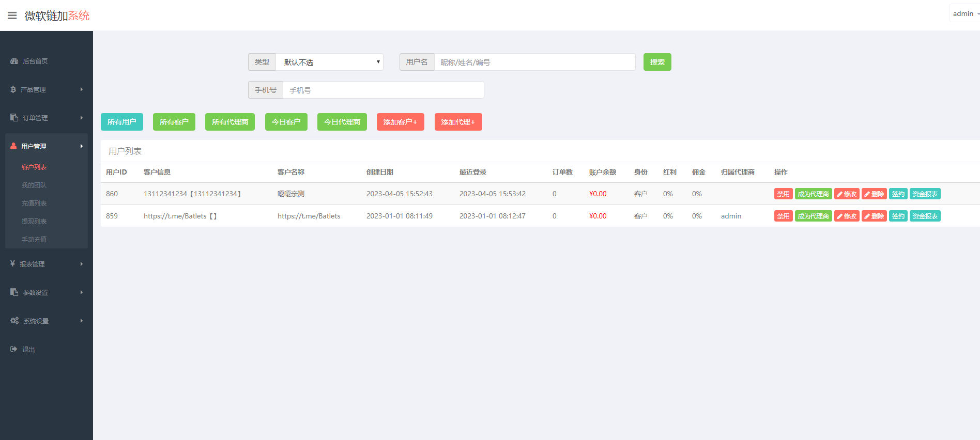The image size is (980, 440).
Task: Click 修改 pencil button for user 860
Action: click(846, 194)
